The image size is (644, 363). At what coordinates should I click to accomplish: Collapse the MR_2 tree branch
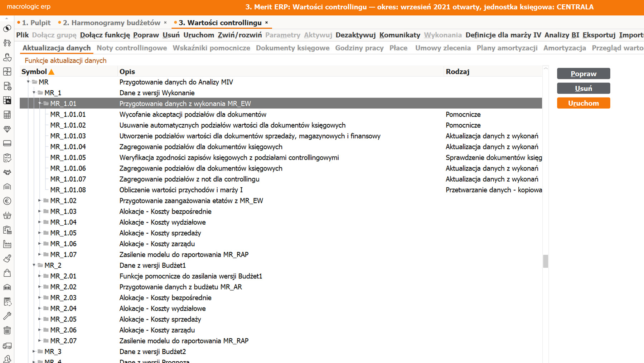point(34,265)
